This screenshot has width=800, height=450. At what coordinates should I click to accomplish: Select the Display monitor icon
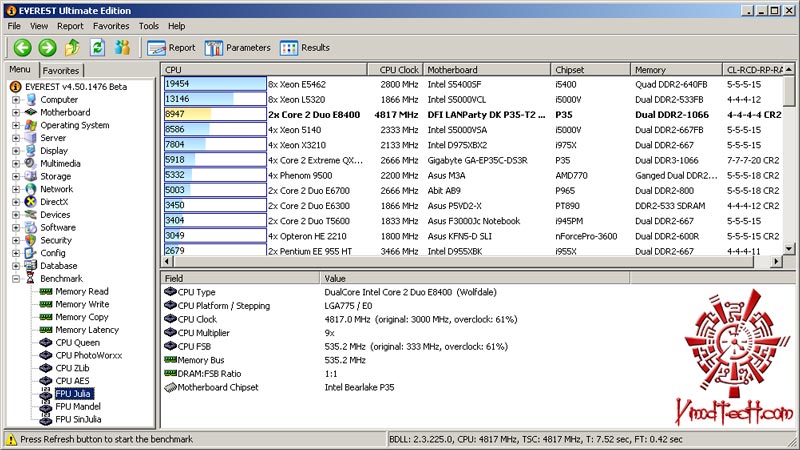pos(31,151)
